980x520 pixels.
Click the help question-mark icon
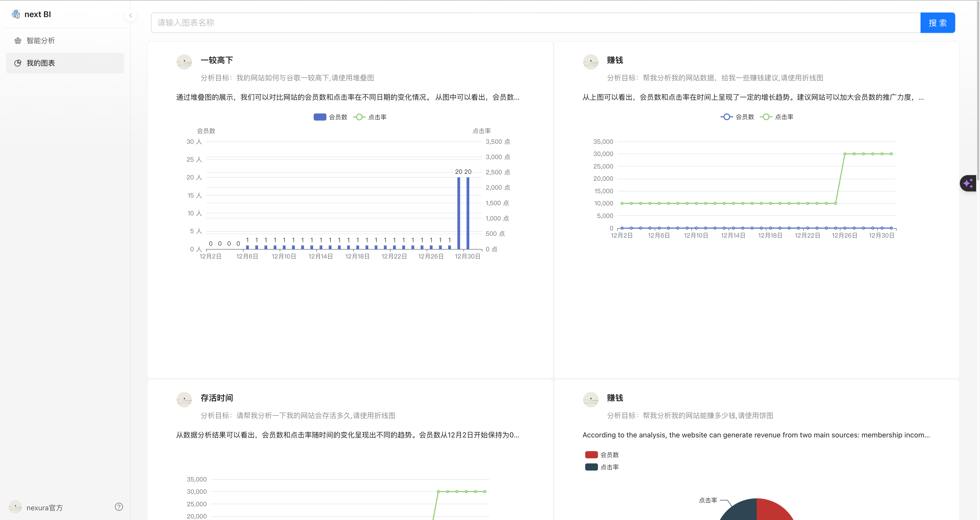119,507
